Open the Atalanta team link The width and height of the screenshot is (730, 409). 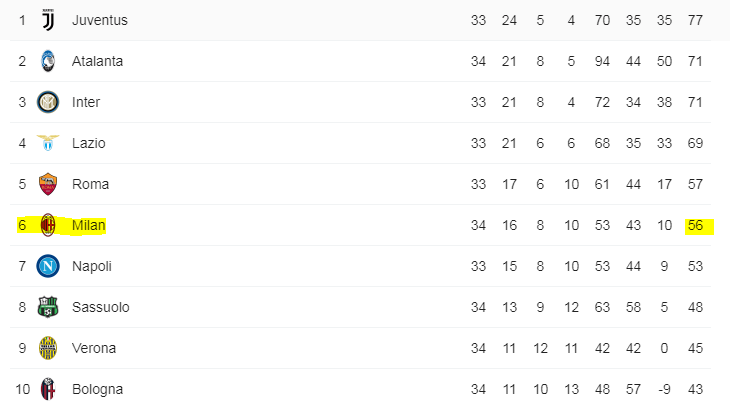point(98,61)
